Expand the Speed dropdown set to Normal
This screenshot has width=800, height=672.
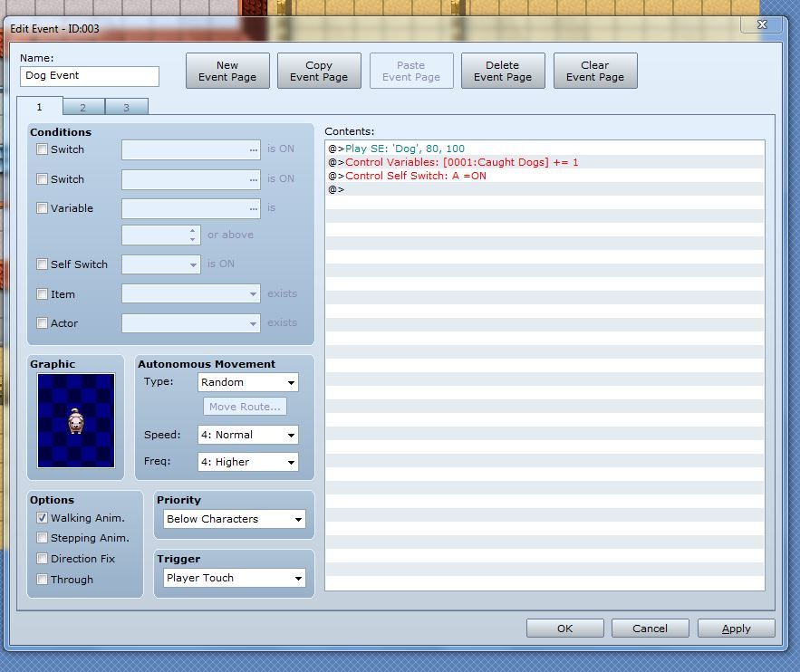247,435
